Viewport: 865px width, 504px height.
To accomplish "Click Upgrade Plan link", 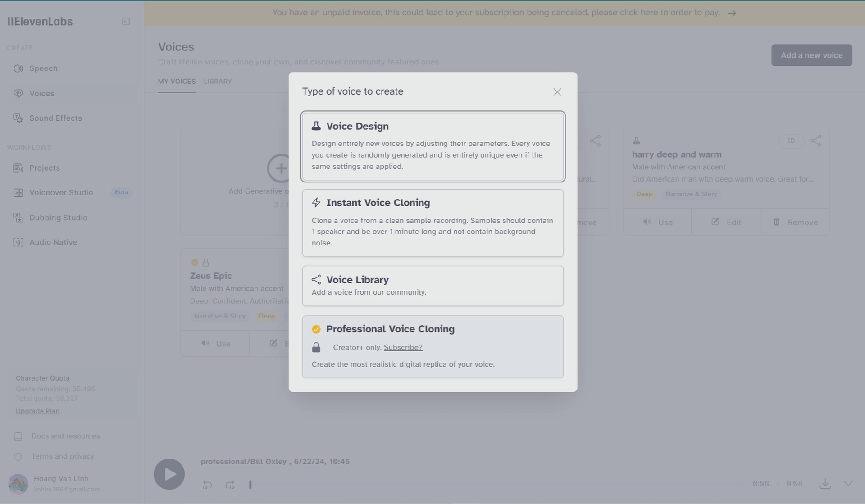I will pos(37,411).
